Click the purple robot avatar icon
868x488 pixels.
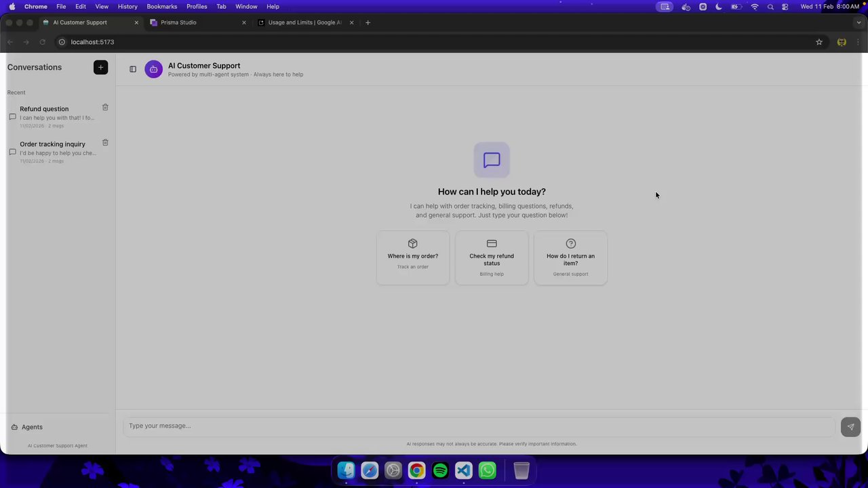(154, 69)
